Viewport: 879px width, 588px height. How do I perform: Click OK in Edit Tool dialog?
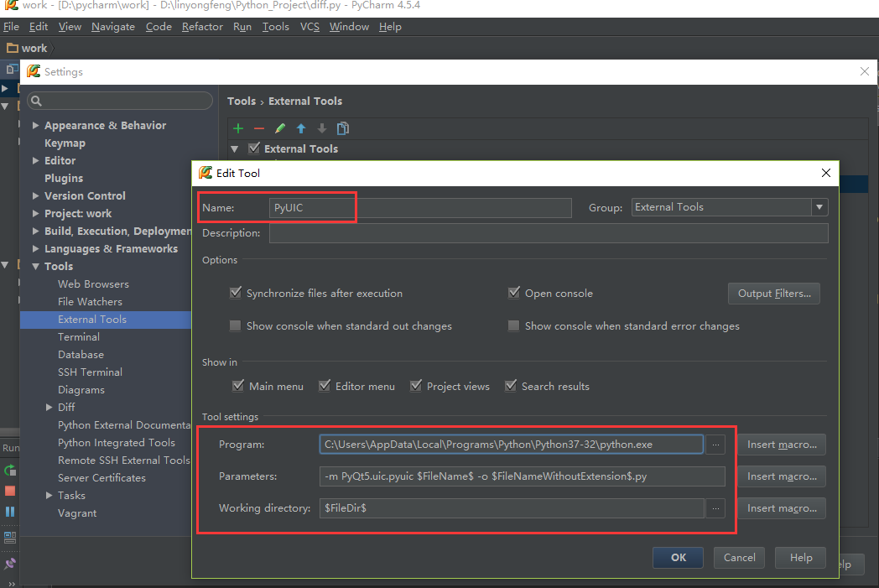click(679, 558)
